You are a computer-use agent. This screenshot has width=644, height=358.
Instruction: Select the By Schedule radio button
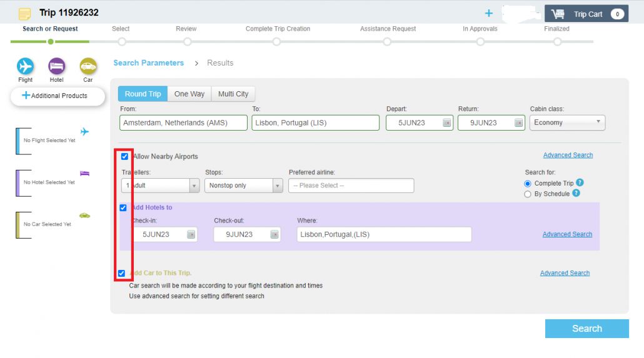coord(528,194)
